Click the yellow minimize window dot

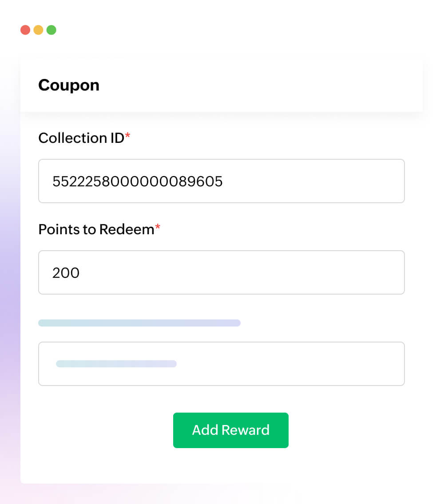(x=39, y=30)
